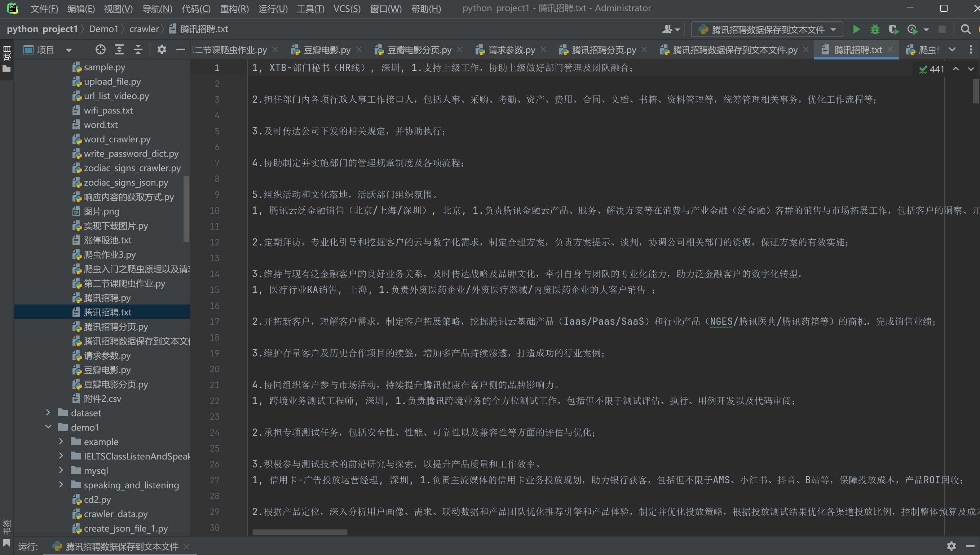Image resolution: width=980 pixels, height=555 pixels.
Task: Open Search Everywhere magnifier icon
Action: [966, 29]
